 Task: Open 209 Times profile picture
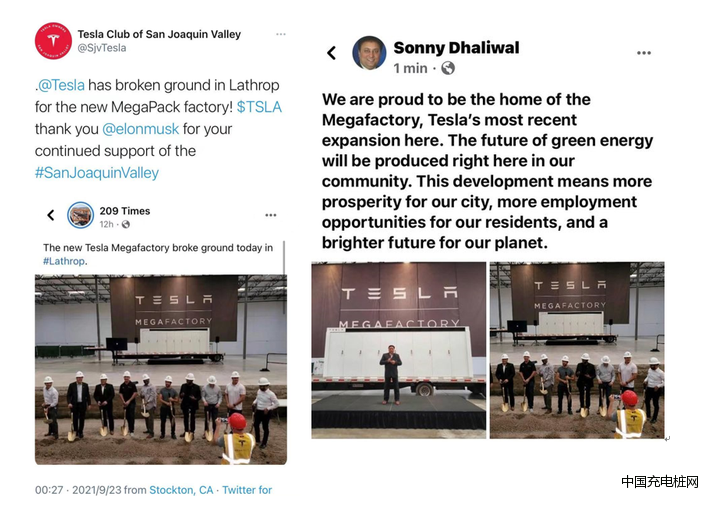click(80, 215)
